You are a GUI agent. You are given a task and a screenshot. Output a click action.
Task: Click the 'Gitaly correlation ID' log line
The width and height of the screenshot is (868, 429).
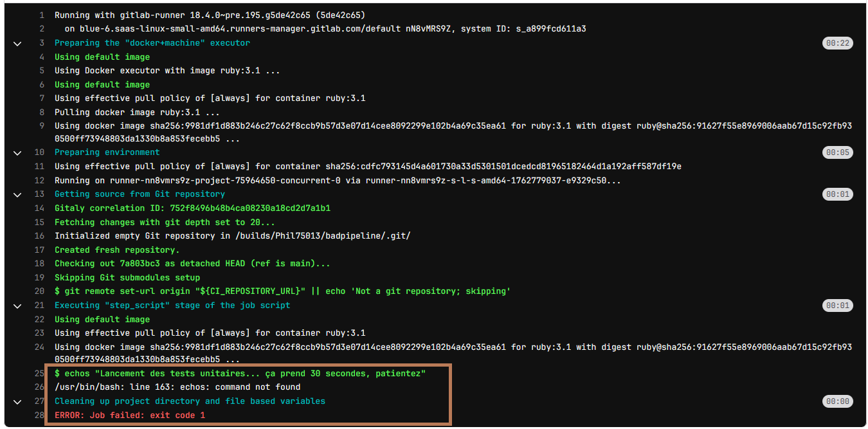pyautogui.click(x=192, y=208)
